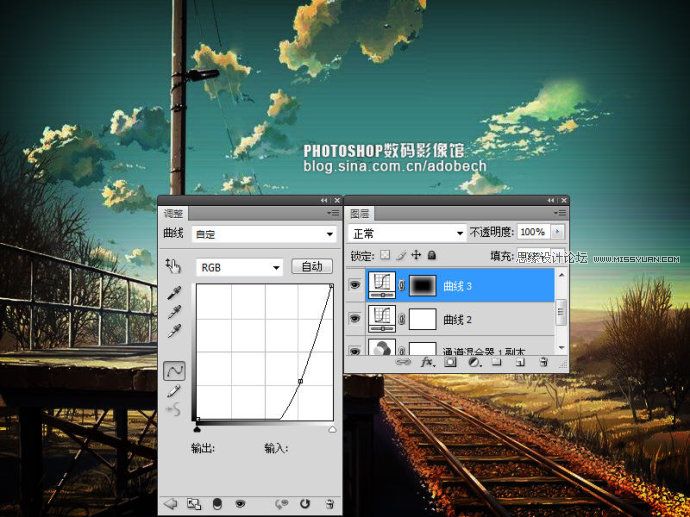Toggle mask link on 曲线 3 layer
The image size is (690, 517).
point(402,286)
